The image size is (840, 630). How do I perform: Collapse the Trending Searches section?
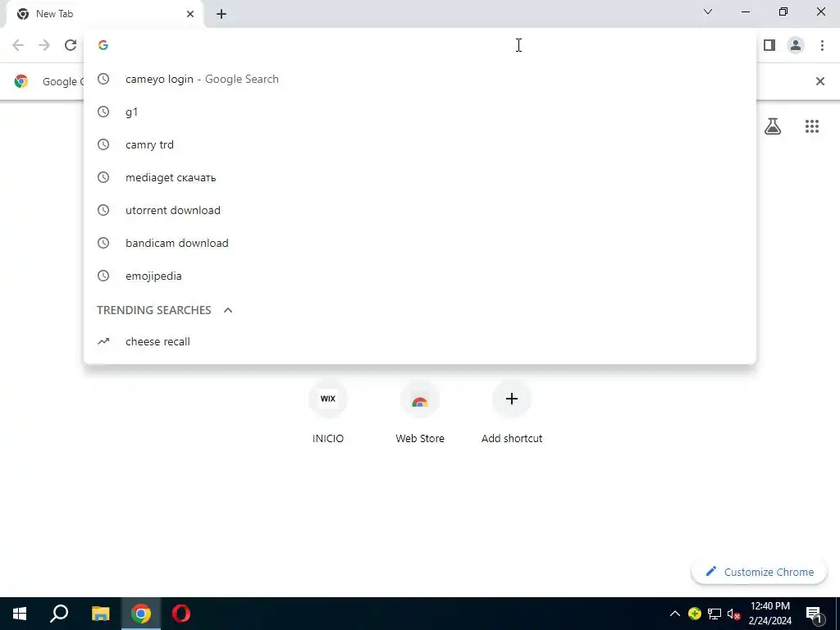[228, 310]
